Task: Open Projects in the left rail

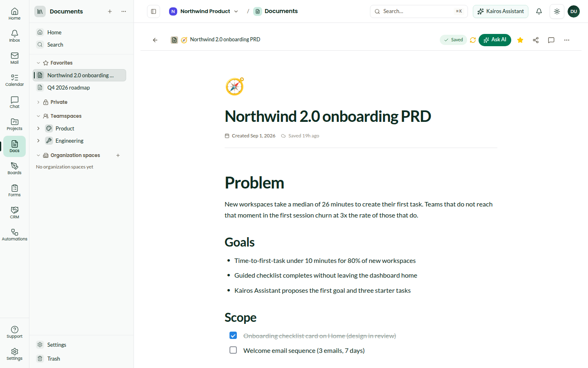Action: coord(15,124)
